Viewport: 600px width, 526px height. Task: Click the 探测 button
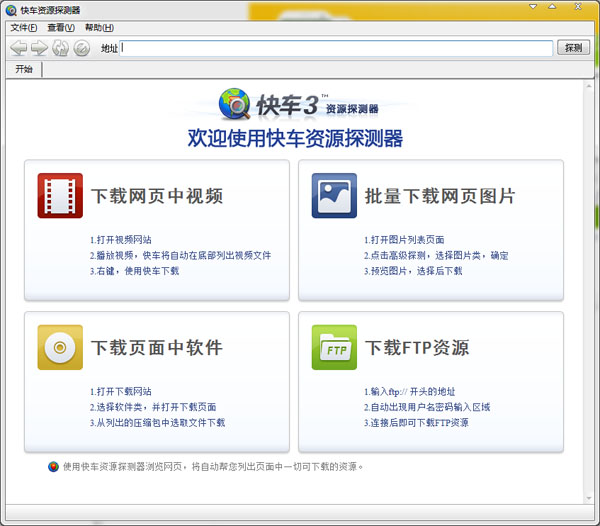[572, 48]
